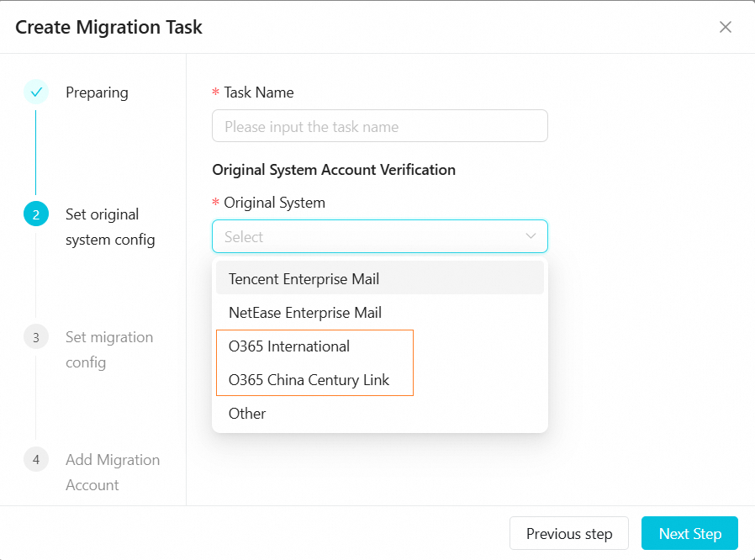Click the step 2 circle icon

point(36,214)
